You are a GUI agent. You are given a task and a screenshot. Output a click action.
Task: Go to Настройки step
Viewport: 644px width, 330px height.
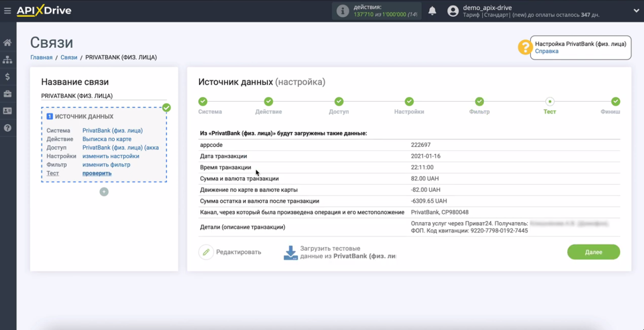(409, 101)
